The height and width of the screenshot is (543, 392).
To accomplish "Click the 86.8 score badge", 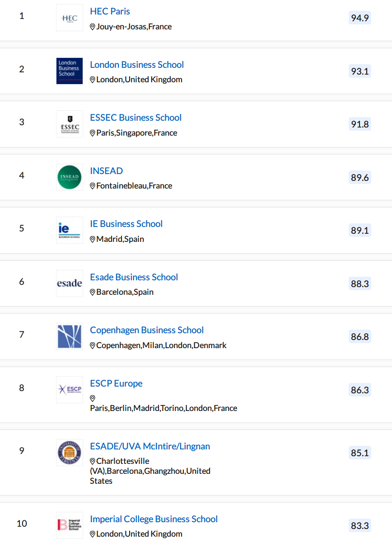I will (360, 337).
